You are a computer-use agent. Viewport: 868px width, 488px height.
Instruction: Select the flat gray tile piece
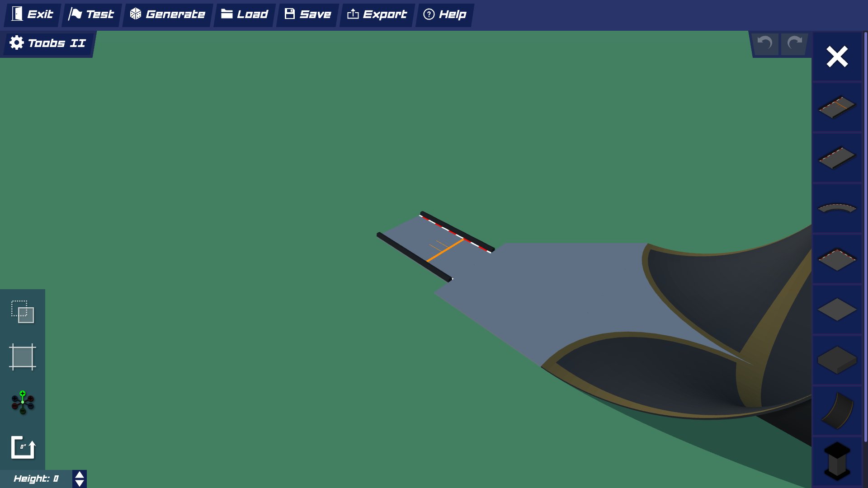837,310
